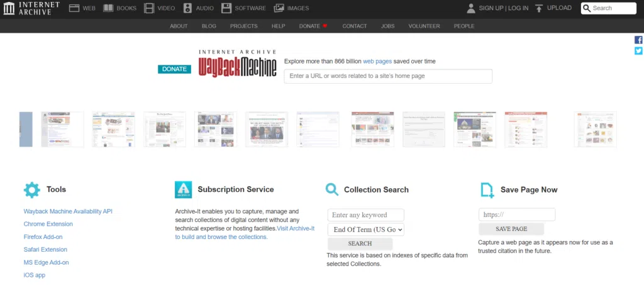Viewport: 644px width, 285px height.
Task: Click the Books icon in top bar
Action: pos(108,8)
